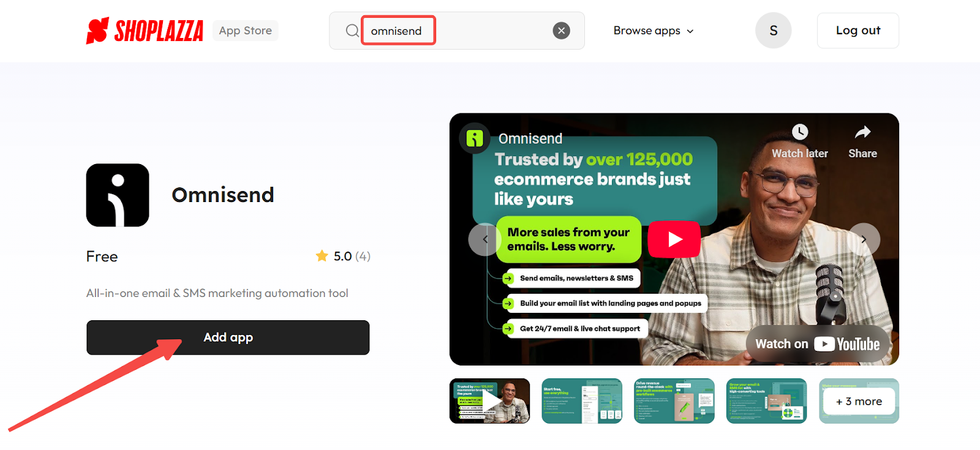This screenshot has width=980, height=450.
Task: Click the star rating icon
Action: coord(322,256)
